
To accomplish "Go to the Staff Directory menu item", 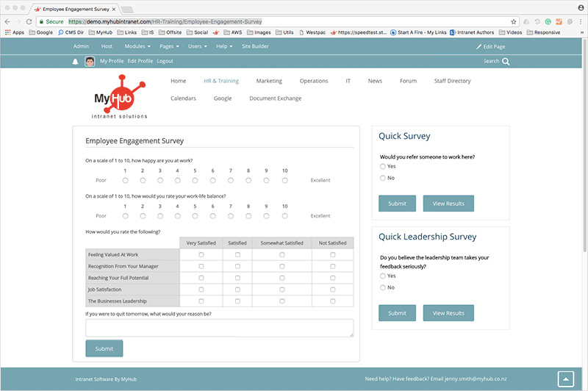I will click(452, 81).
